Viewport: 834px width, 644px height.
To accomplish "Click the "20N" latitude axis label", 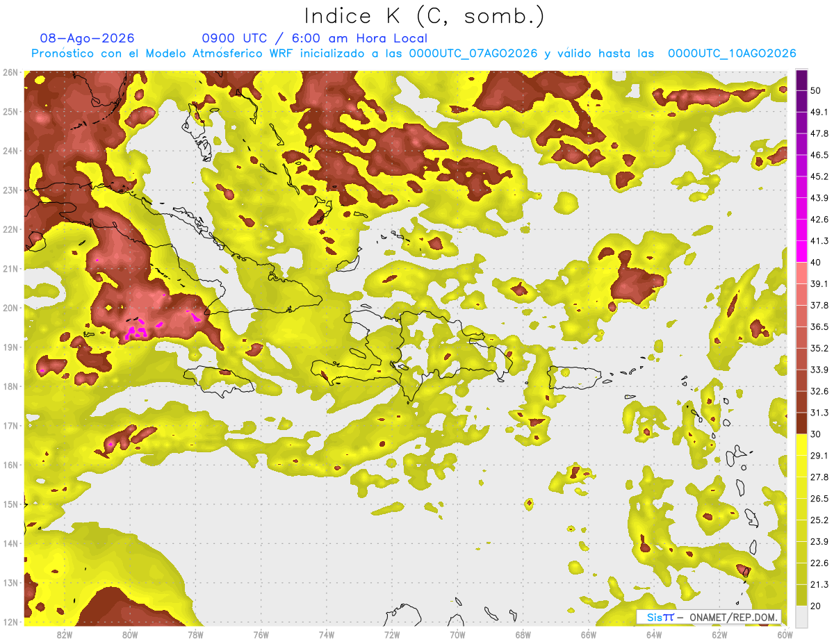I will (x=10, y=308).
